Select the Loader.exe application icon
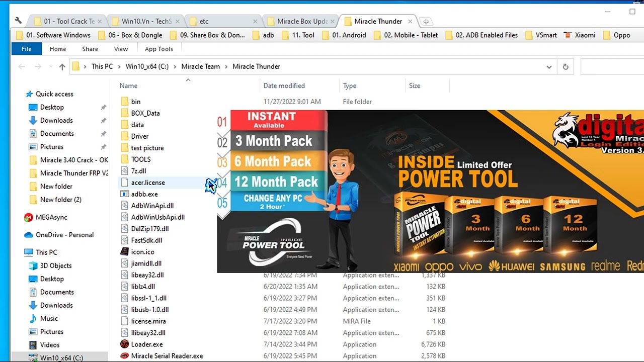This screenshot has height=362, width=644. tap(125, 344)
